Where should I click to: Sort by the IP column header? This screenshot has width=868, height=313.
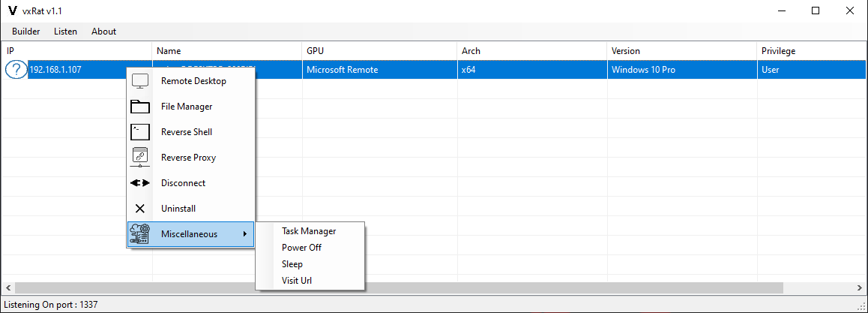coord(76,50)
